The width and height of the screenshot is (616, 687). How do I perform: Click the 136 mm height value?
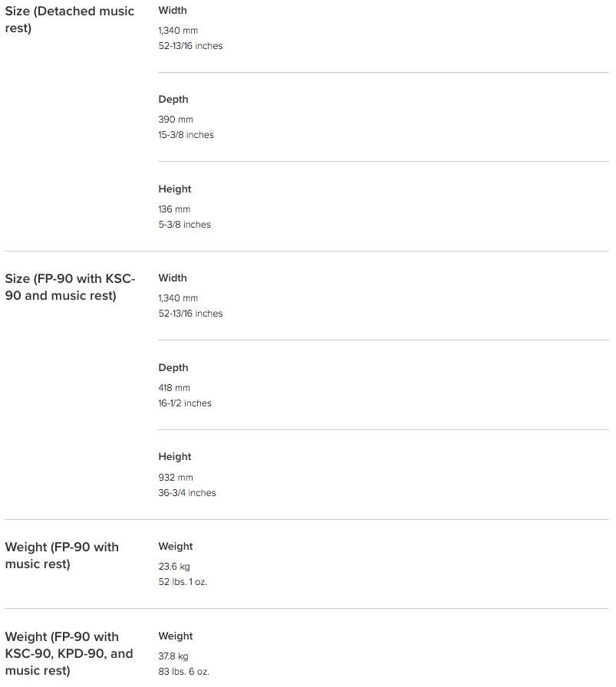pos(174,209)
